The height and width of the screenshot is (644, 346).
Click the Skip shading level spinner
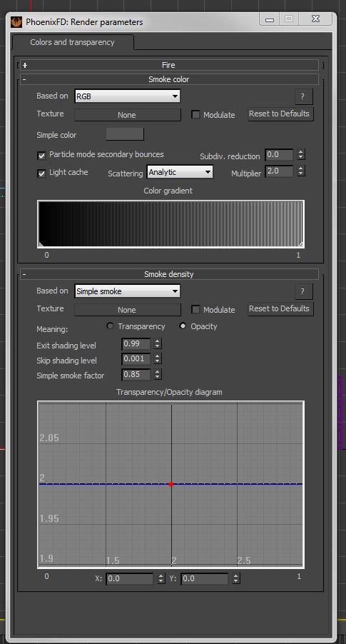click(x=158, y=359)
